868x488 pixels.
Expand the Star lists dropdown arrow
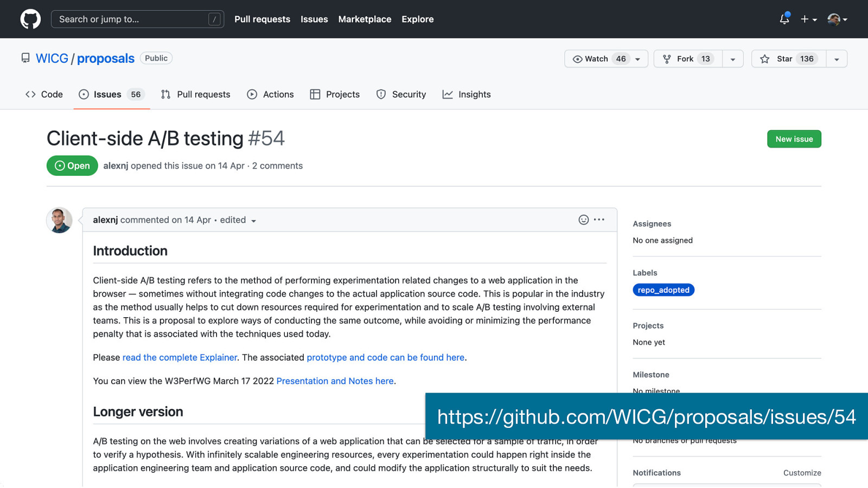pos(837,59)
